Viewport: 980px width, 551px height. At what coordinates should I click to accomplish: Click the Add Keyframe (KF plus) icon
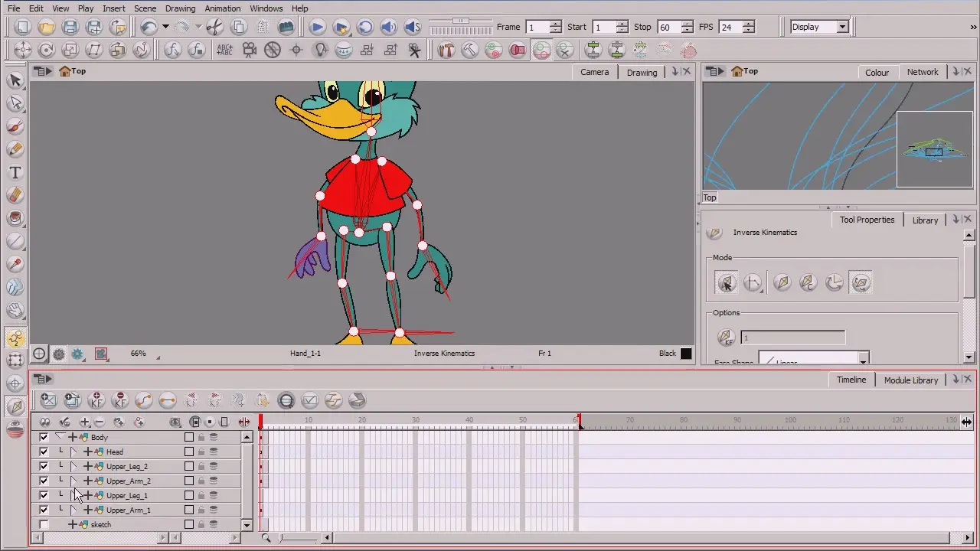click(96, 399)
